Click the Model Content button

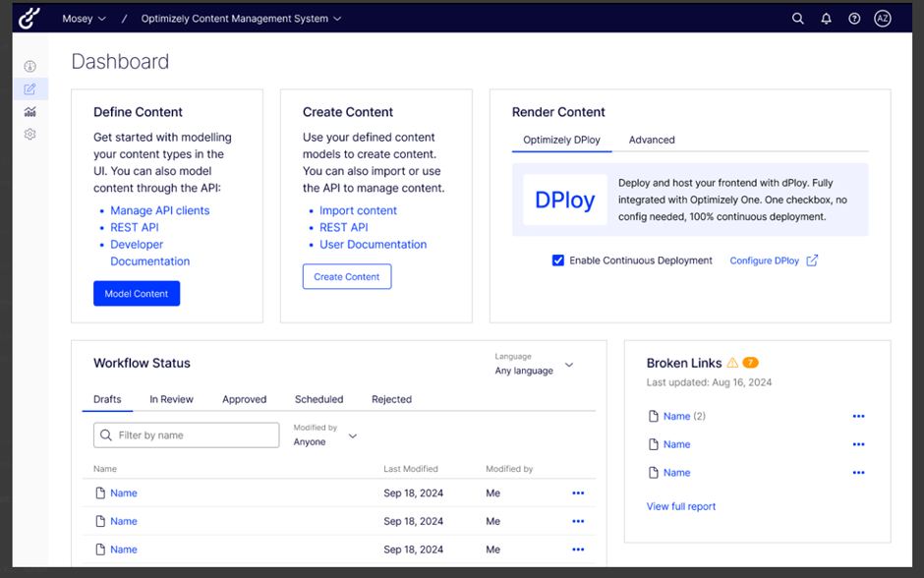click(x=137, y=293)
